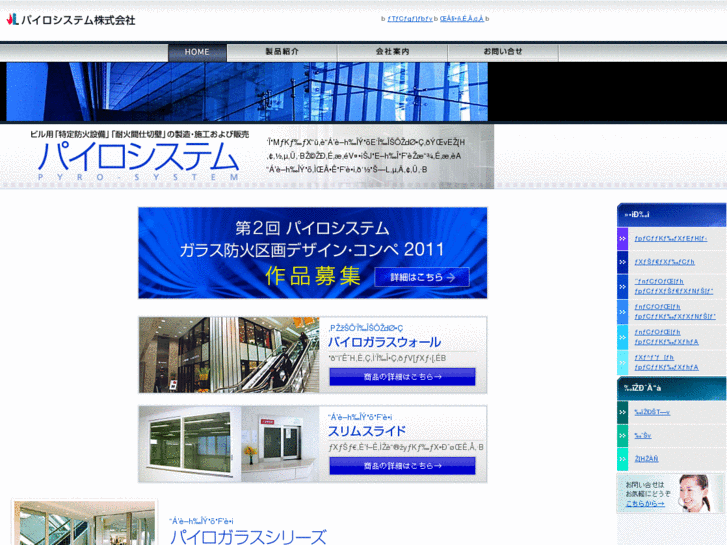Open the first garbled link in the header
Screen dimensions: 727x545
(410, 19)
